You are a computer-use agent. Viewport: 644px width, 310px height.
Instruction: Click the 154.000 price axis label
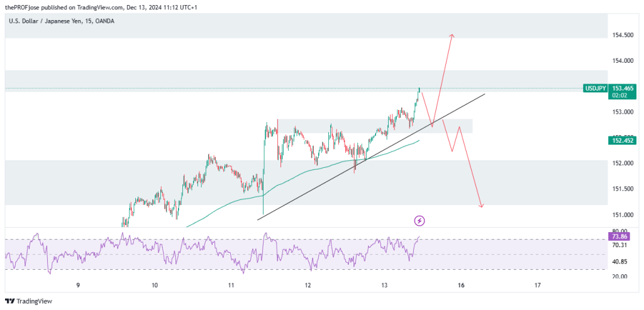click(623, 61)
